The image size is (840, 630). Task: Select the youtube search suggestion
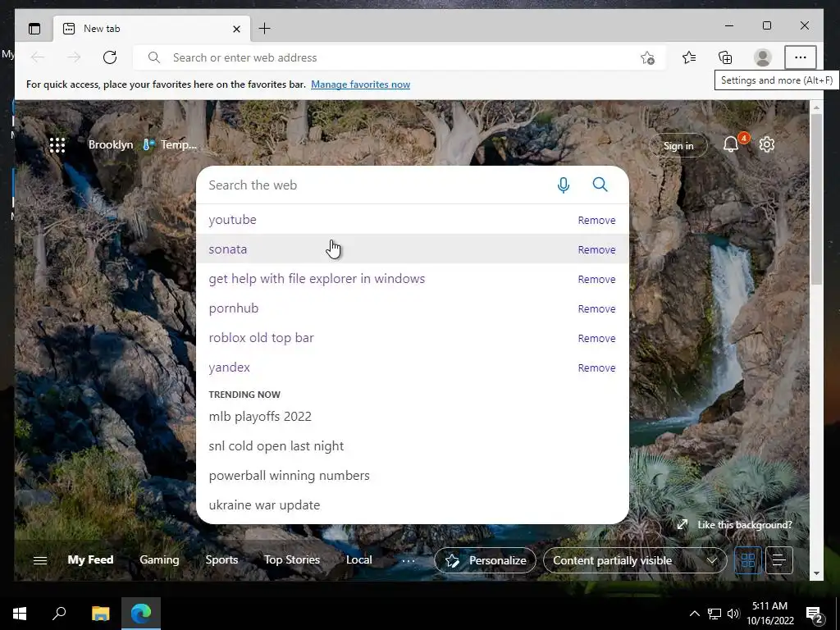click(x=232, y=220)
